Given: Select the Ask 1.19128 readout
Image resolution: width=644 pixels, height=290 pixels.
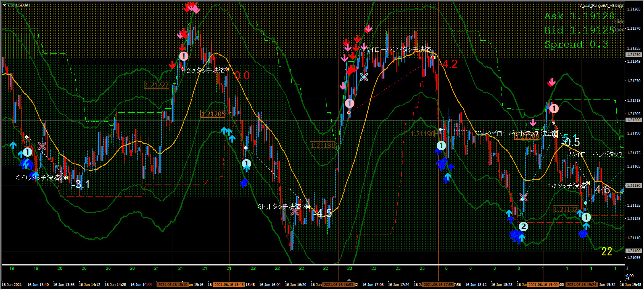Looking at the screenshot, I should 579,16.
